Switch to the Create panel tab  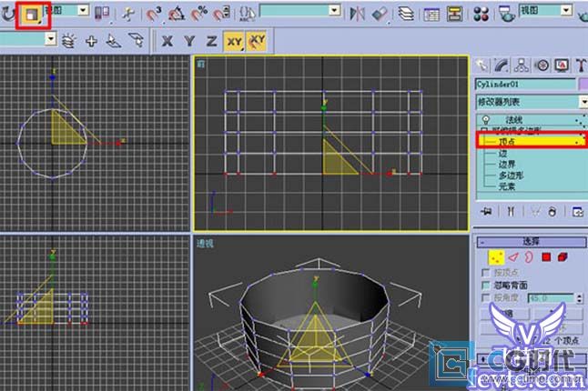tap(482, 65)
